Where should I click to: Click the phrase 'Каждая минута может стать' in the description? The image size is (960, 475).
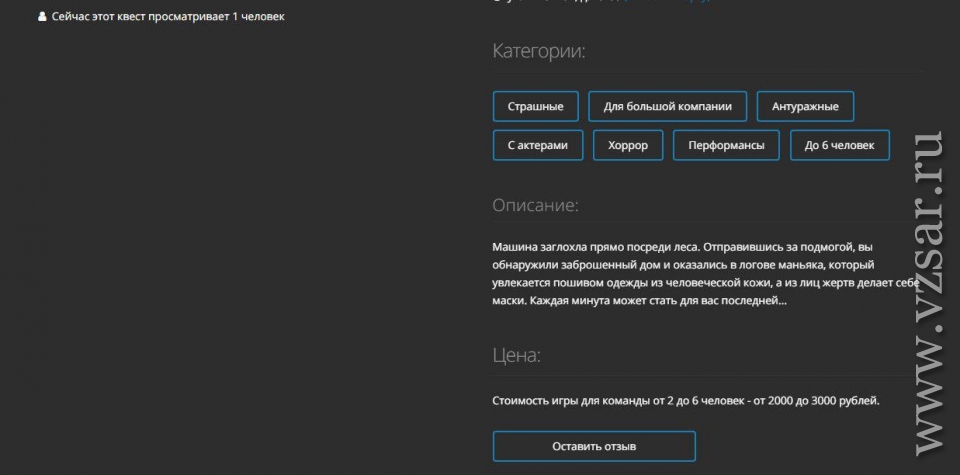click(x=610, y=300)
